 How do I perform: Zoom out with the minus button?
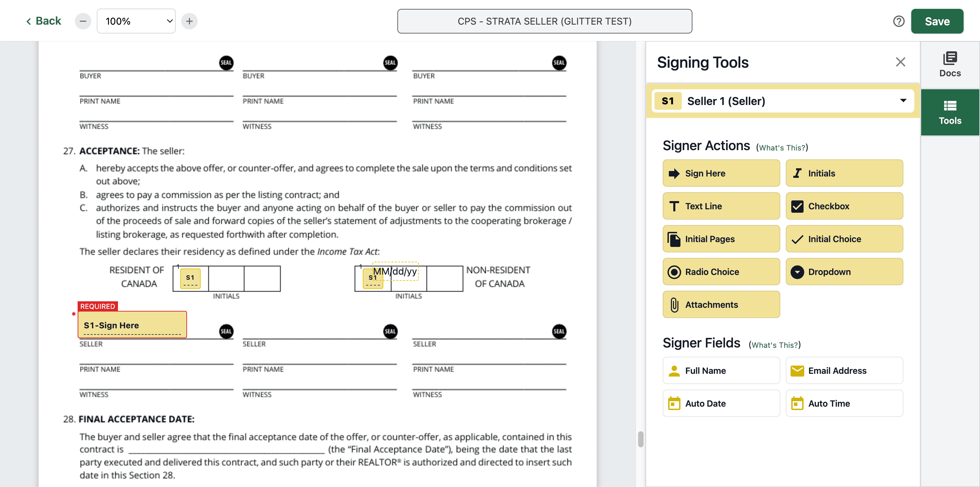click(x=83, y=21)
